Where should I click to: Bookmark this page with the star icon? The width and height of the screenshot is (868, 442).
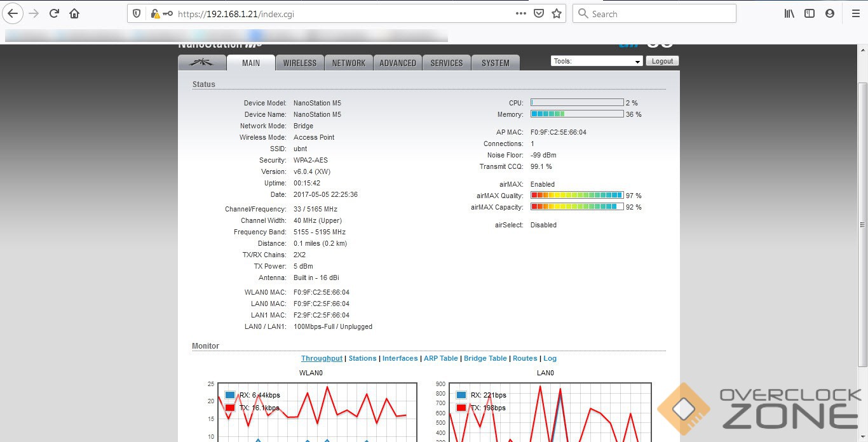pos(557,13)
